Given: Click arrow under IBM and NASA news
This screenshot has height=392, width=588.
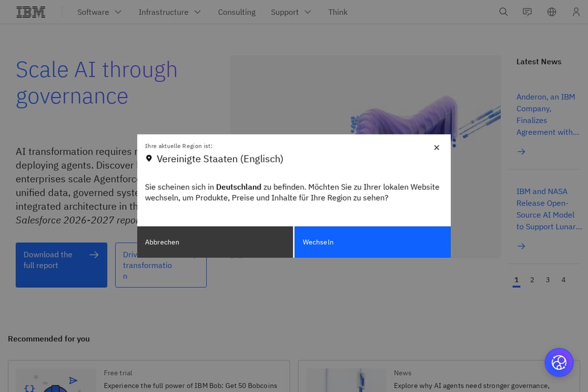Looking at the screenshot, I should pyautogui.click(x=521, y=246).
